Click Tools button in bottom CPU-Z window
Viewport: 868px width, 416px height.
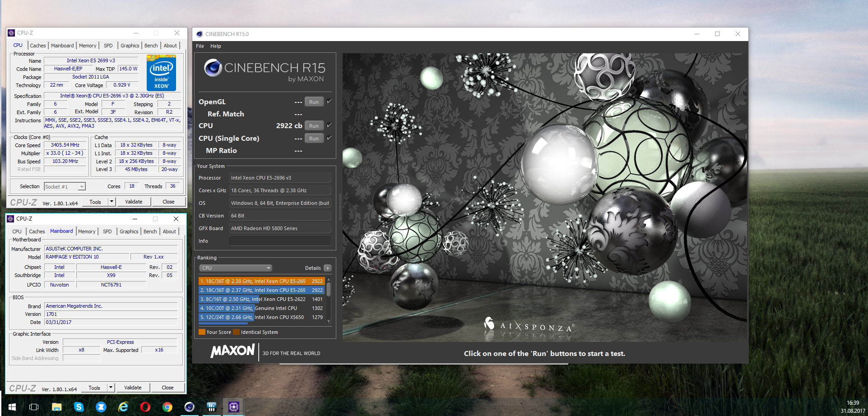pyautogui.click(x=94, y=388)
